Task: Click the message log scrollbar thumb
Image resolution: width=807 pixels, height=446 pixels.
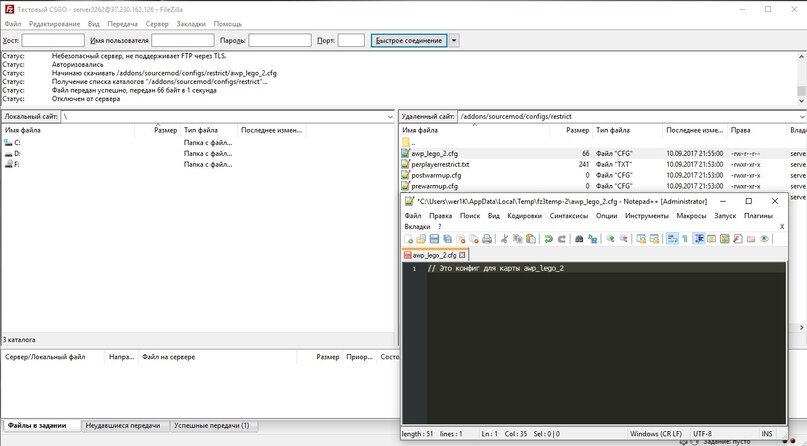Action: 801,91
